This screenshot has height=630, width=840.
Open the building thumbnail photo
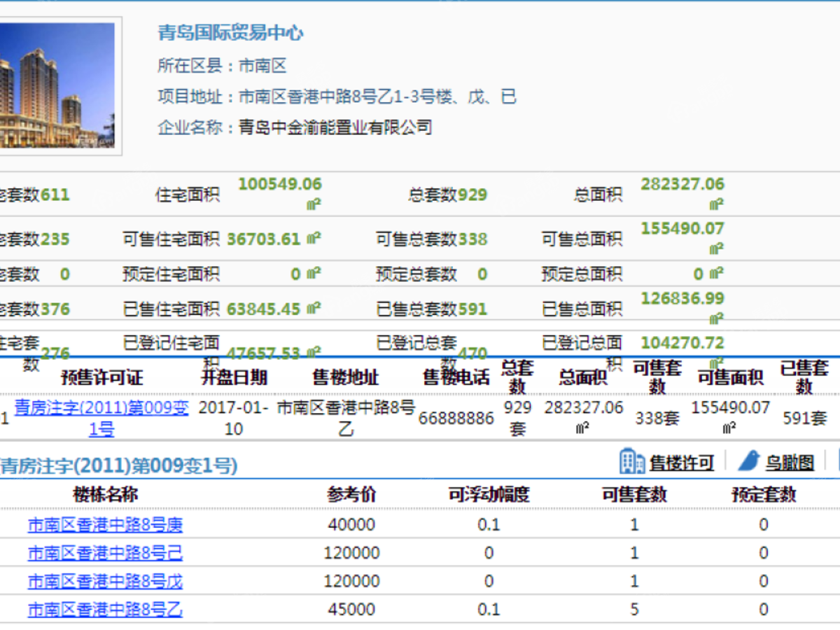tap(57, 85)
